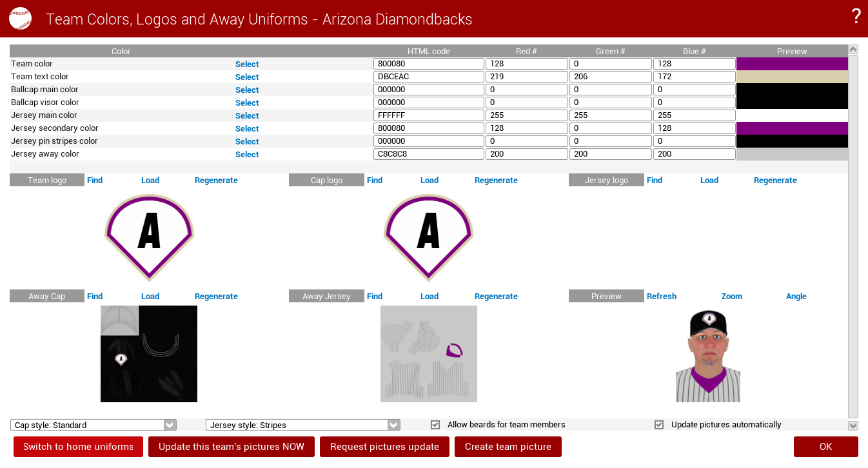Click Find next to Team logo
Viewport: 868px width, 468px height.
coord(95,180)
